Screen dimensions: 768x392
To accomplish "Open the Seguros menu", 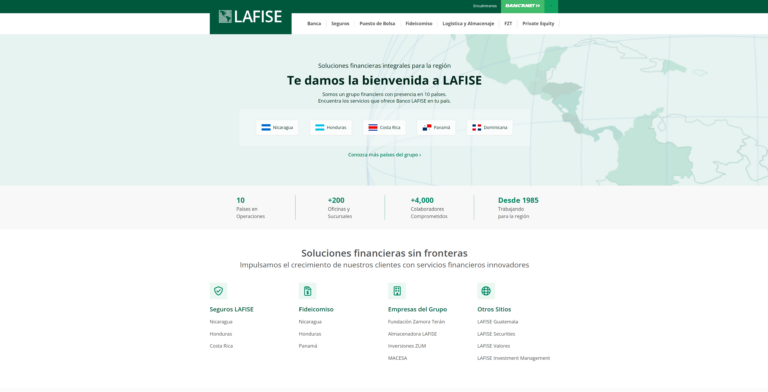I will [x=340, y=24].
